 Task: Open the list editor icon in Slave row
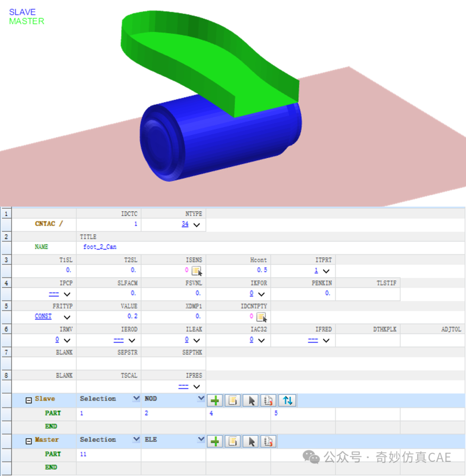pyautogui.click(x=233, y=401)
